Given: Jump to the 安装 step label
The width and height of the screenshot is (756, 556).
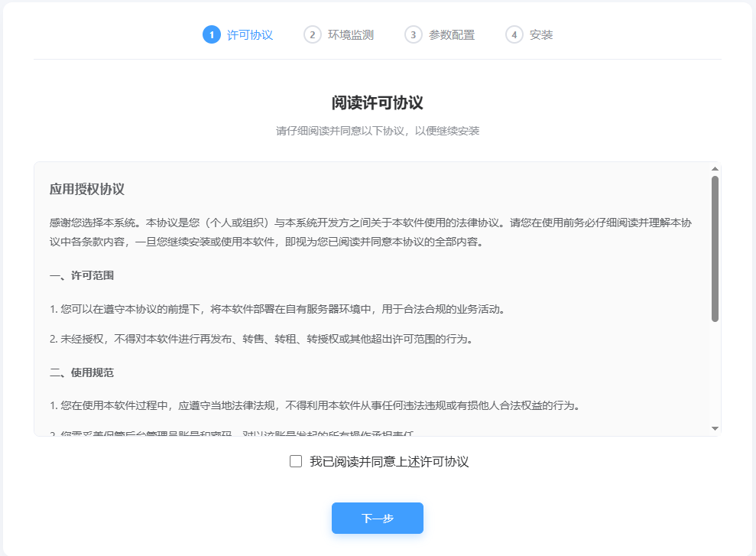Looking at the screenshot, I should click(x=541, y=34).
